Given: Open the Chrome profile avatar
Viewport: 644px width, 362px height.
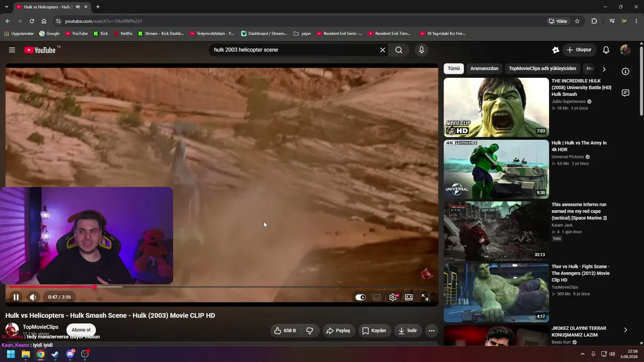Looking at the screenshot, I should (624, 21).
